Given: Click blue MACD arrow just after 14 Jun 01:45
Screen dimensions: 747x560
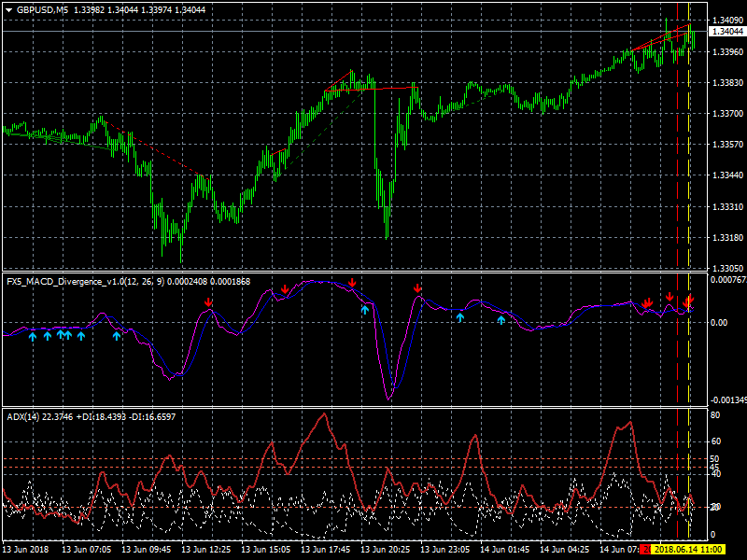Looking at the screenshot, I should 501,320.
